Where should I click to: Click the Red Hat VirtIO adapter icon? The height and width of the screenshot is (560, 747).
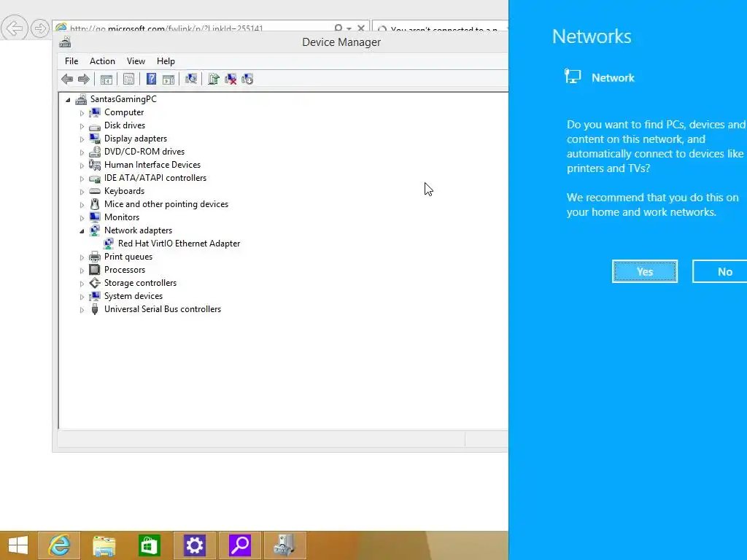109,244
